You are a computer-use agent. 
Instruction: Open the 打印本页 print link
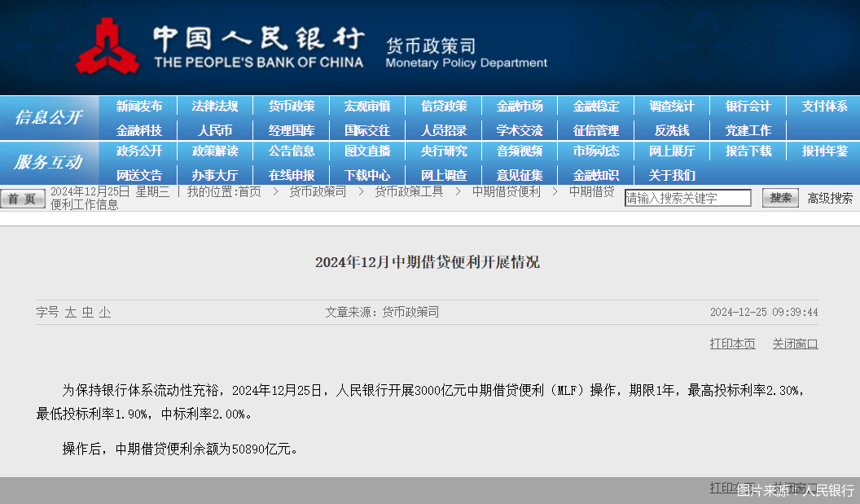point(731,343)
